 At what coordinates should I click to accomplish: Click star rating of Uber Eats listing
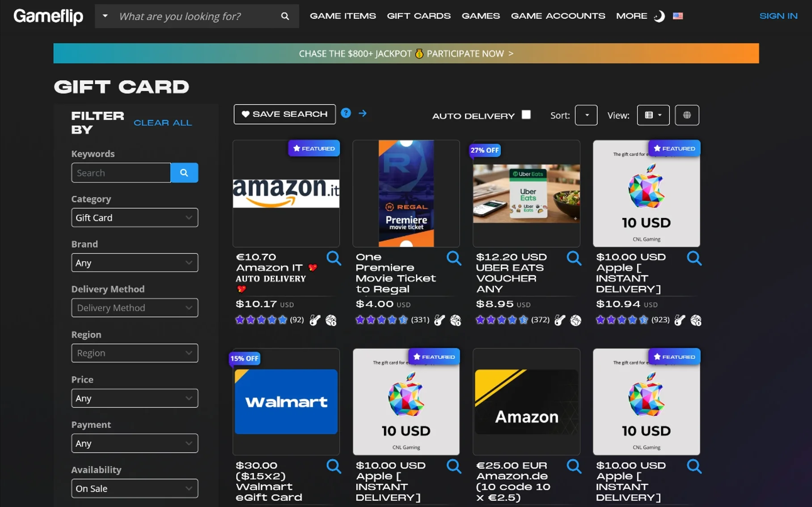[502, 320]
